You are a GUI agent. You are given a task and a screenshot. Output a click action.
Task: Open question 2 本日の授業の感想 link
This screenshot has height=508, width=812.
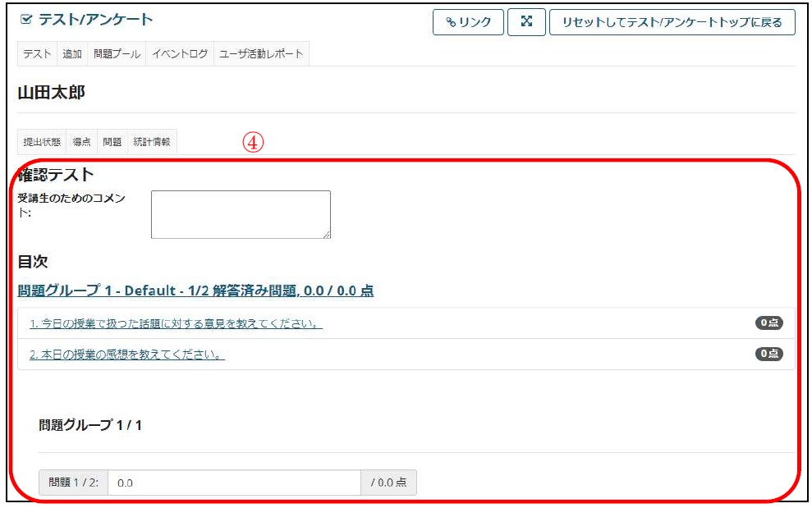click(x=127, y=355)
